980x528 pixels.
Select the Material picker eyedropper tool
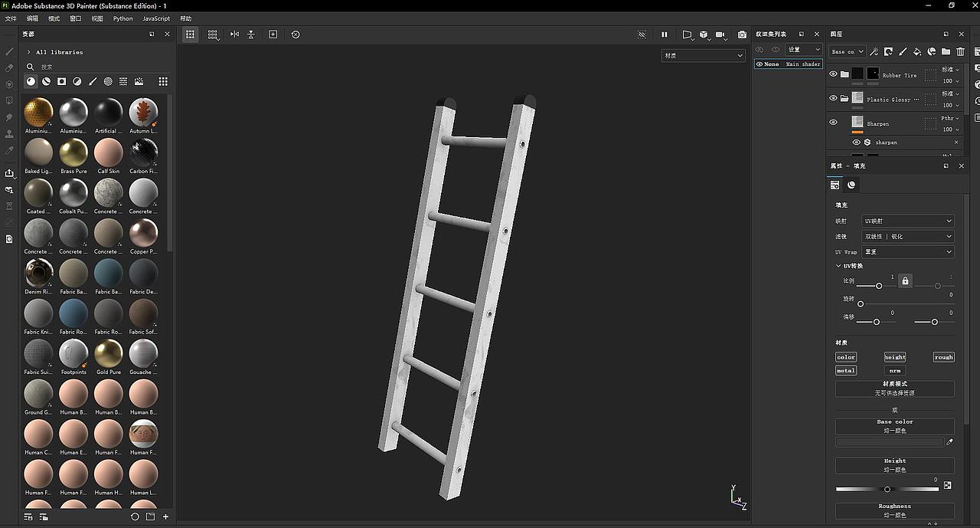[x=9, y=151]
